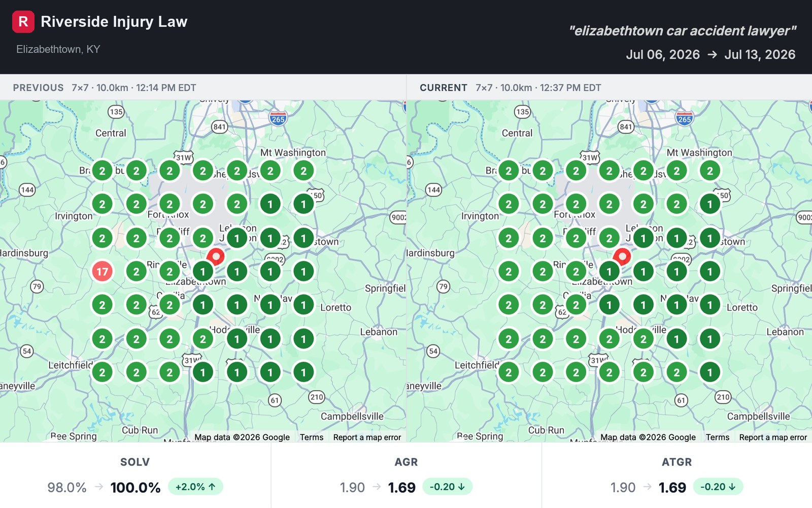
Task: Click Campbellsville label on current map
Action: click(759, 417)
